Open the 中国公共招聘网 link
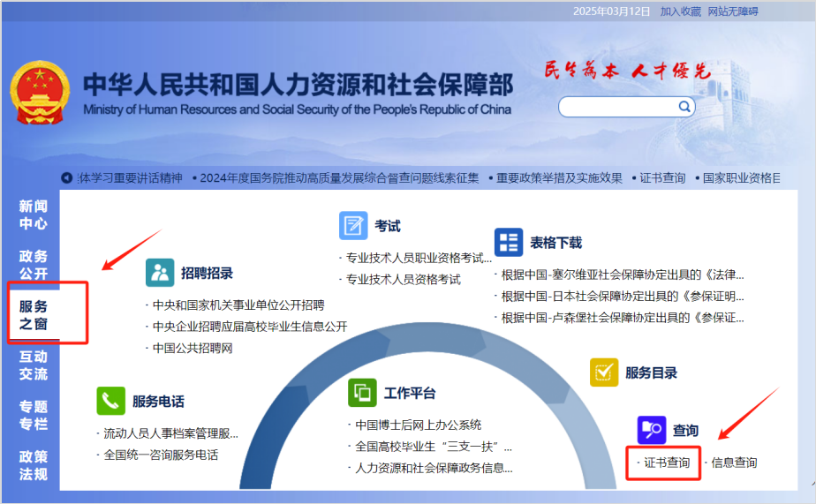This screenshot has height=504, width=816. 193,348
